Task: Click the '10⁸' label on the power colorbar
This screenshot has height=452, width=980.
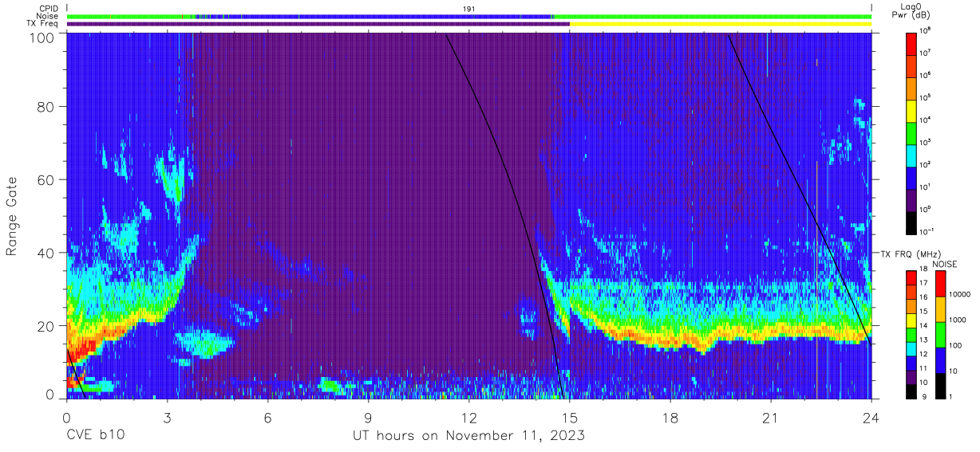Action: point(925,30)
